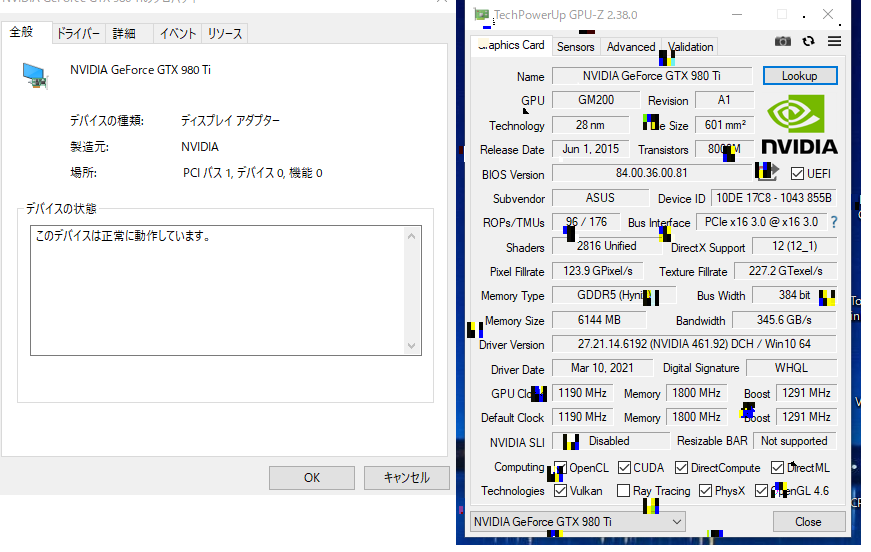Image resolution: width=871 pixels, height=552 pixels.
Task: Click the Memory Size 6144 MB field
Action: coord(599,320)
